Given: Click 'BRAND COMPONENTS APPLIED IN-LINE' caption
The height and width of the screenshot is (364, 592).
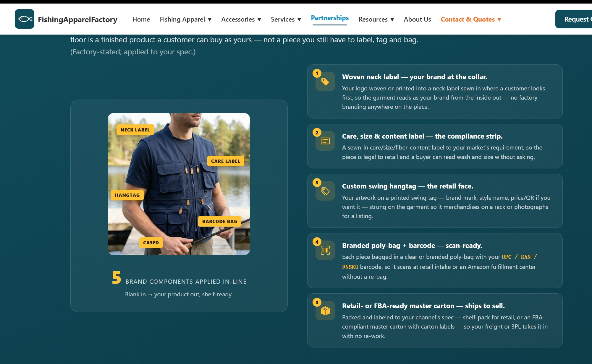Looking at the screenshot, I should pyautogui.click(x=186, y=282).
